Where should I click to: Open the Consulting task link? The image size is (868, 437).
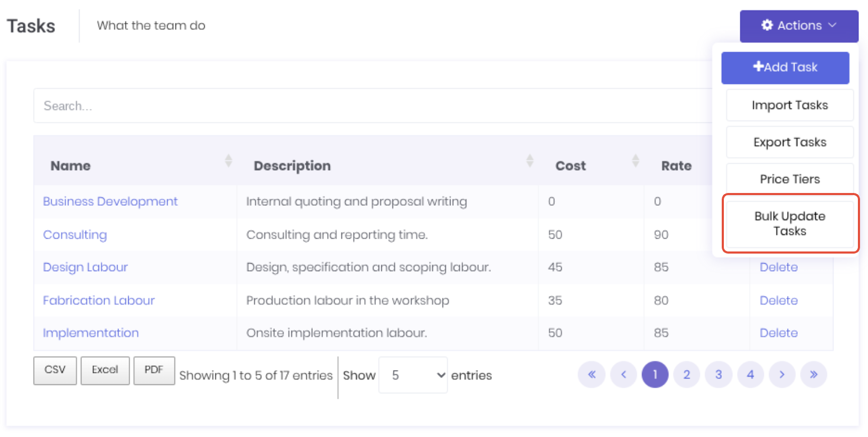tap(75, 235)
